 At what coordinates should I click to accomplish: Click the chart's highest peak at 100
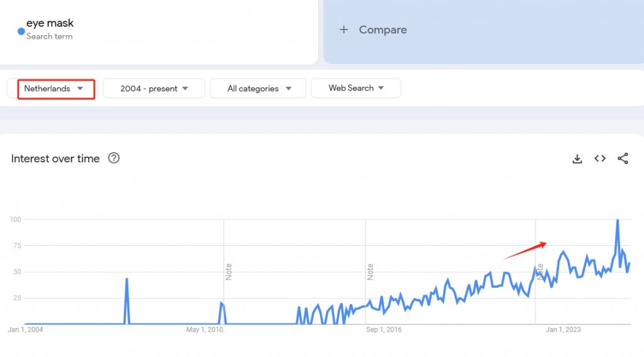point(618,221)
